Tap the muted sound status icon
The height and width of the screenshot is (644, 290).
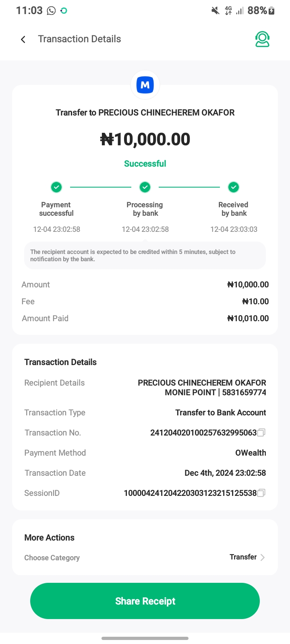[215, 10]
